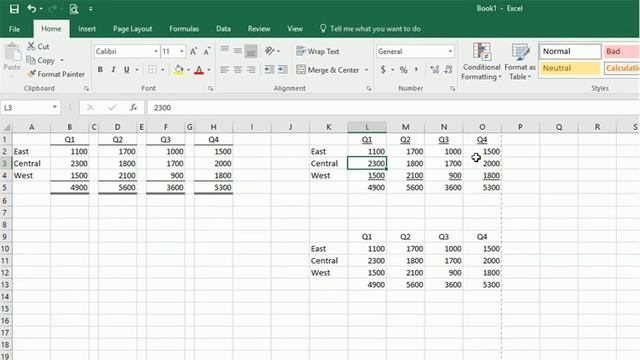Click the Cut button
This screenshot has width=640, height=360.
tap(38, 47)
